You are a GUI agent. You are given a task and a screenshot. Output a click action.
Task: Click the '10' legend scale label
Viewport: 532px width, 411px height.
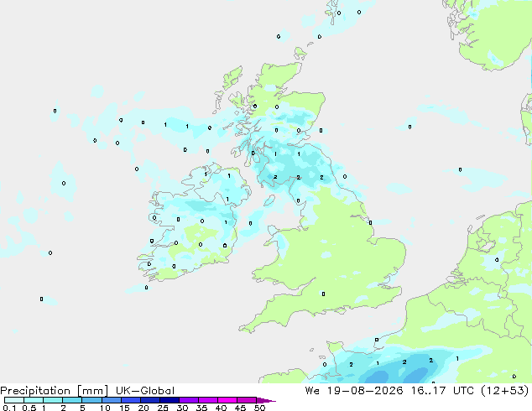click(105, 408)
